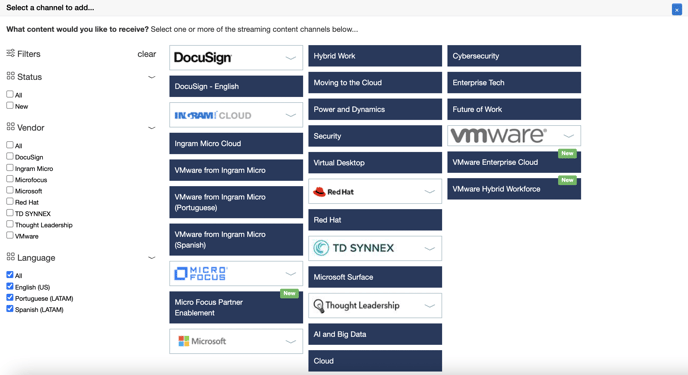The width and height of the screenshot is (688, 375).
Task: Tick the Red Hat vendor checkbox
Action: click(x=10, y=201)
